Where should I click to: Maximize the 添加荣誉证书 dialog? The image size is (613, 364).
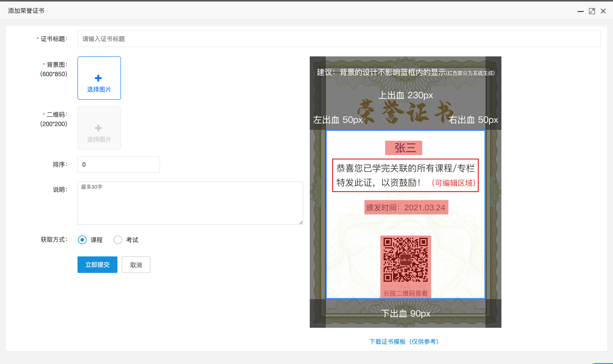(x=592, y=11)
